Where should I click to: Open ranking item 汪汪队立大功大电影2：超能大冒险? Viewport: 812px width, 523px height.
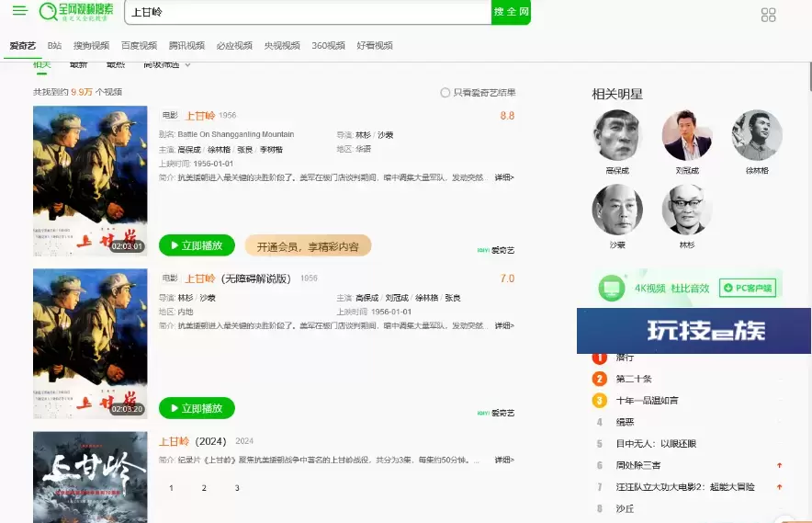point(685,487)
